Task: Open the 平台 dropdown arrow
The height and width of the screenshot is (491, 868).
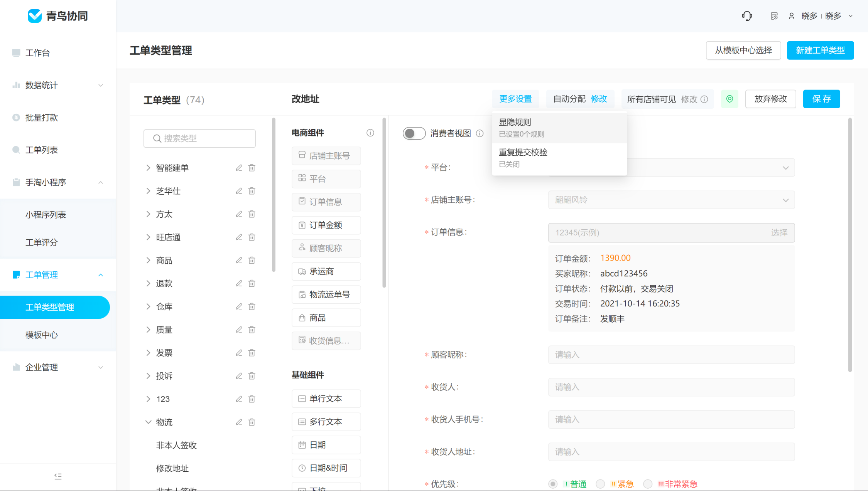Action: [x=785, y=168]
